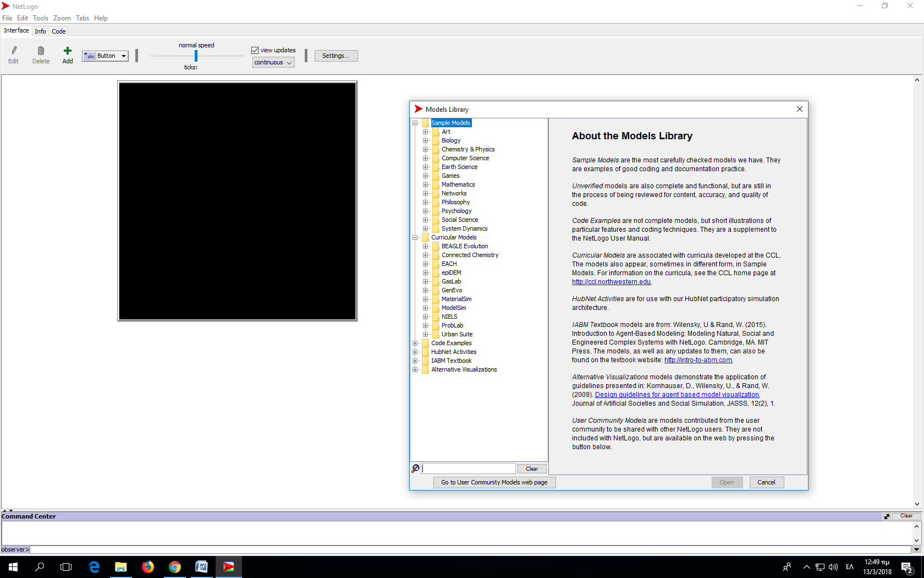Open the intro-to-abm.com link
Image resolution: width=924 pixels, height=578 pixels.
pyautogui.click(x=698, y=360)
